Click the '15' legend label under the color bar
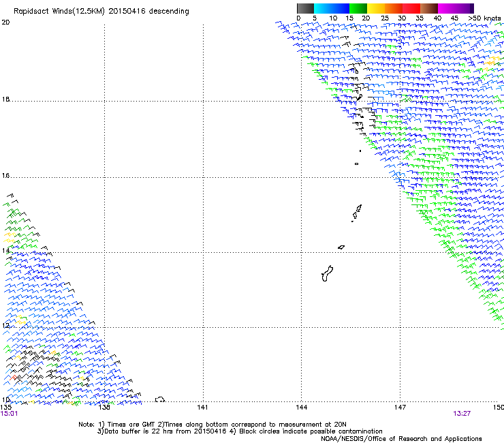504x443 pixels. (349, 18)
